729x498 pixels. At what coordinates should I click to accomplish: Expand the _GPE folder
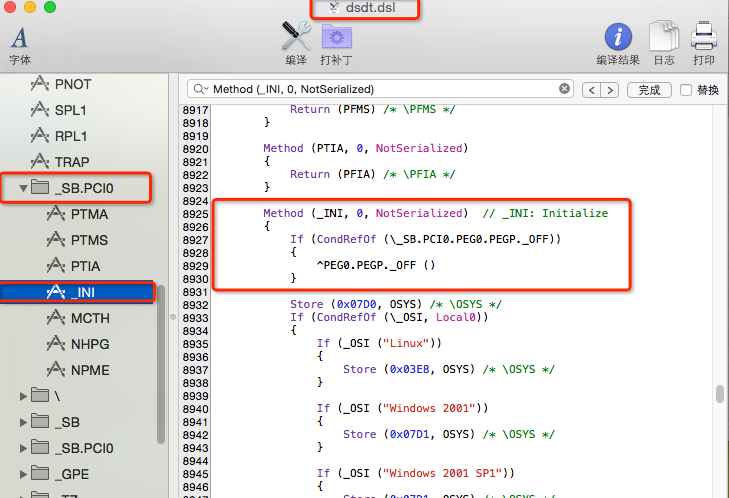tap(24, 473)
